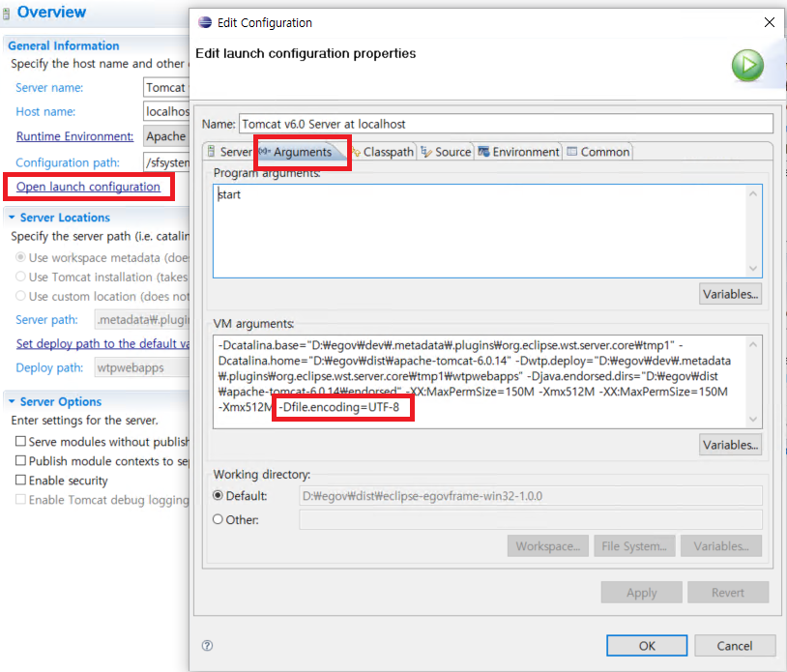Close the Edit Configuration dialog
The image size is (787, 672).
pyautogui.click(x=769, y=22)
